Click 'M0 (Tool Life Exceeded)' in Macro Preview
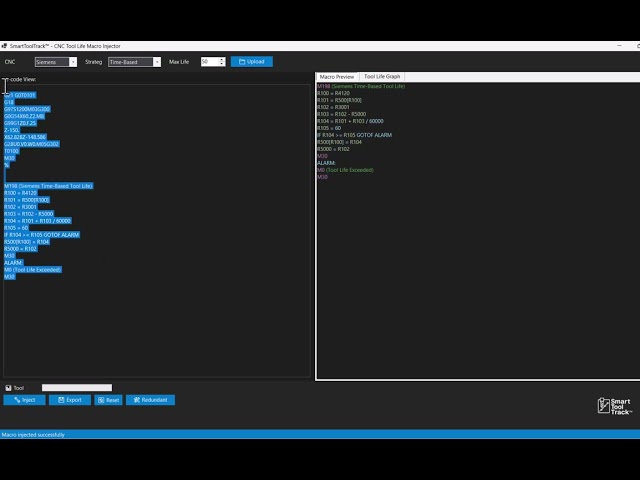 345,170
